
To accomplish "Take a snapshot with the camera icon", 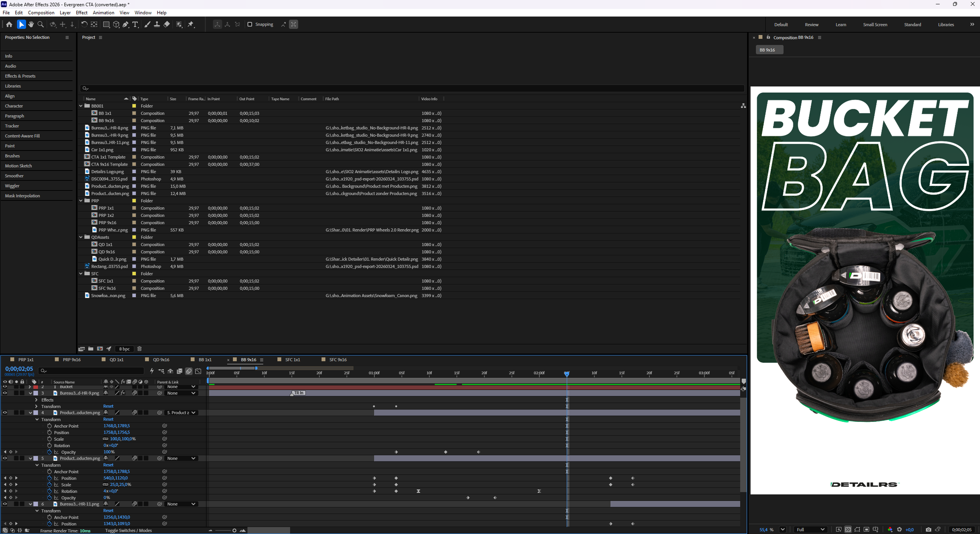I will click(928, 530).
